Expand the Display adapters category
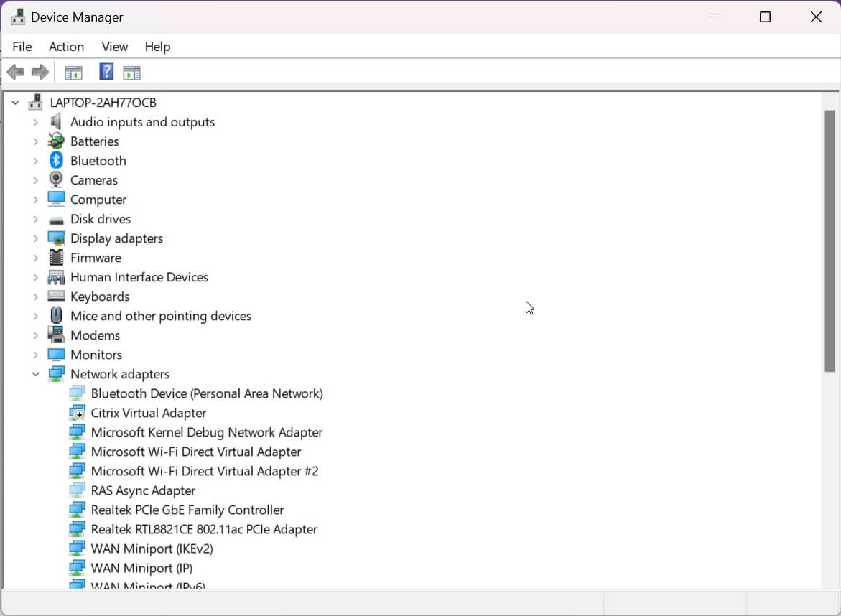This screenshot has width=841, height=616. pos(35,238)
